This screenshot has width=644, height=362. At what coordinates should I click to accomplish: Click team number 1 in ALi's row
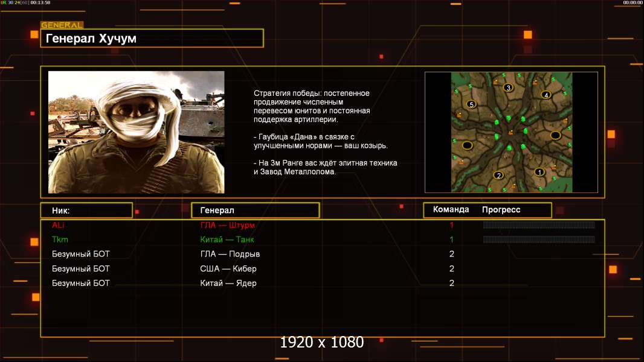point(451,225)
